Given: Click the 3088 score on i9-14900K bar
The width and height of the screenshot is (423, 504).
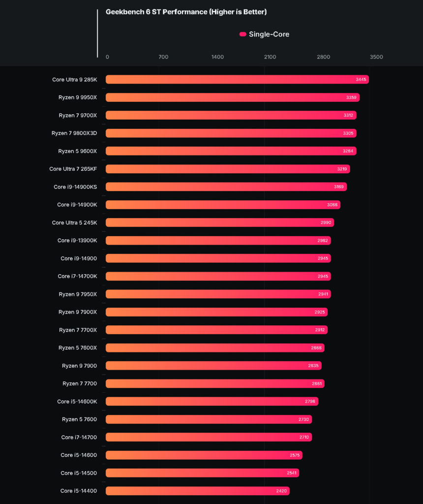Looking at the screenshot, I should [x=332, y=205].
